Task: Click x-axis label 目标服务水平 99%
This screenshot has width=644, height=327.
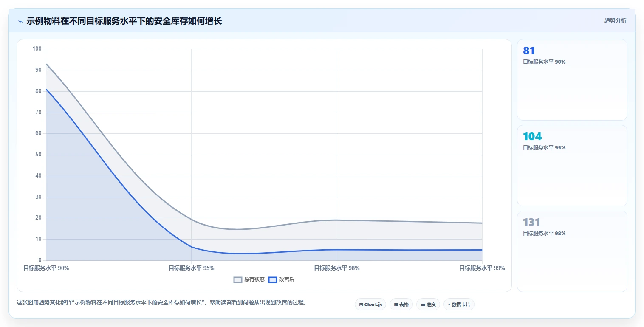Action: pyautogui.click(x=482, y=268)
